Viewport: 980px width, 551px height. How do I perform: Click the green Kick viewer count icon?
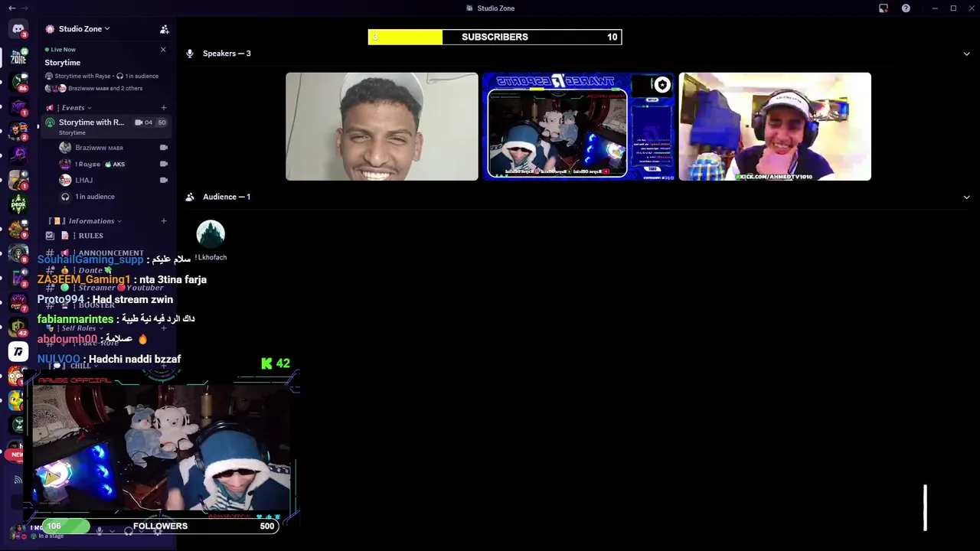pyautogui.click(x=266, y=364)
